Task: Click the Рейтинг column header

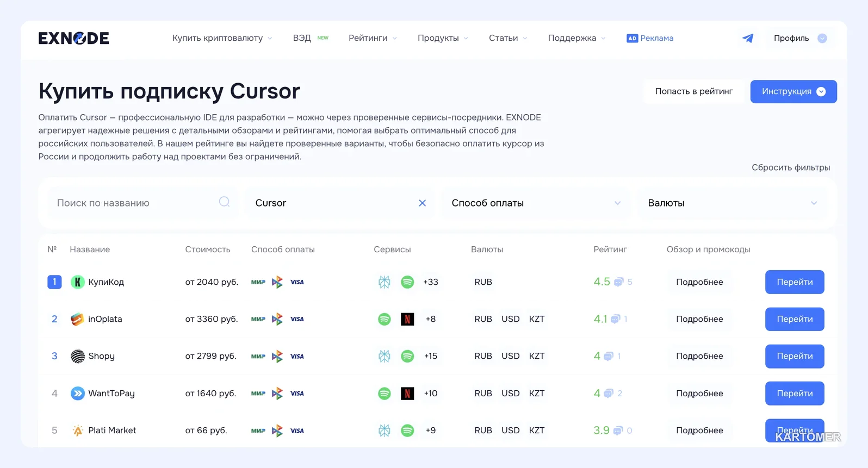Action: pyautogui.click(x=610, y=249)
